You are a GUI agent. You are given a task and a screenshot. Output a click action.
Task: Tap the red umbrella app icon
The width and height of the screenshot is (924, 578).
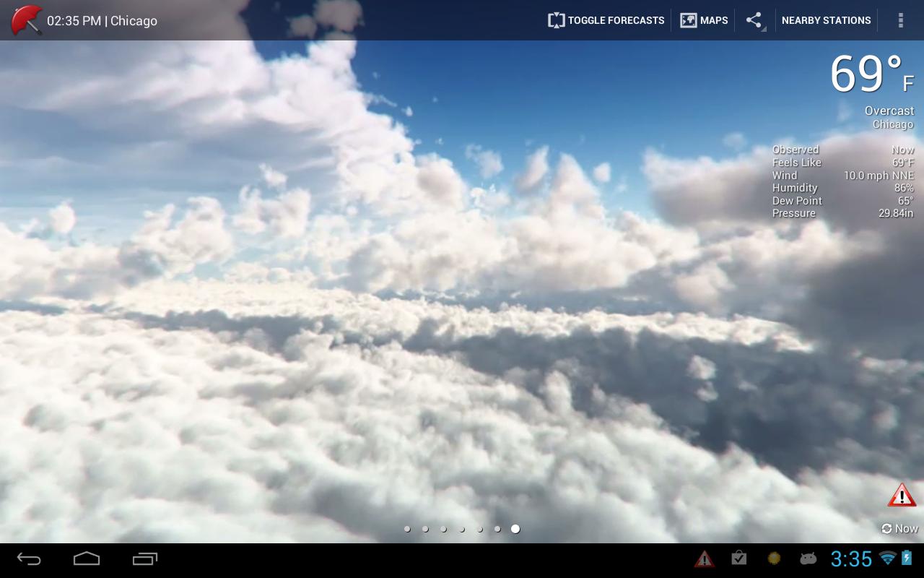(26, 20)
